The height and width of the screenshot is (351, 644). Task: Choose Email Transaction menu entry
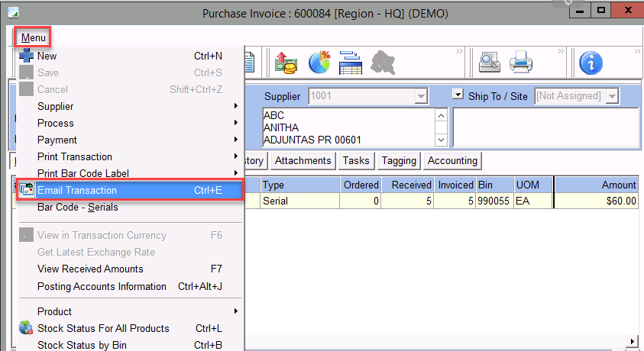point(77,190)
